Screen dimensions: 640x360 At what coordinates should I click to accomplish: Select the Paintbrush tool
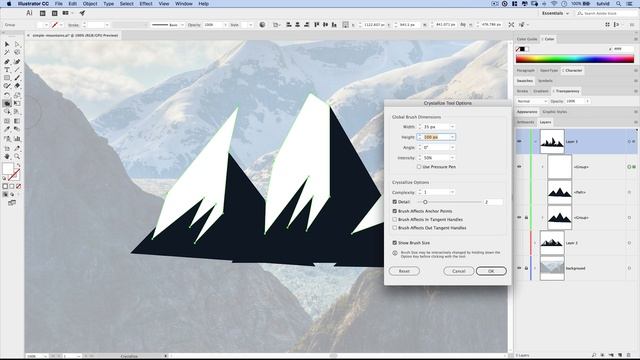point(17,78)
